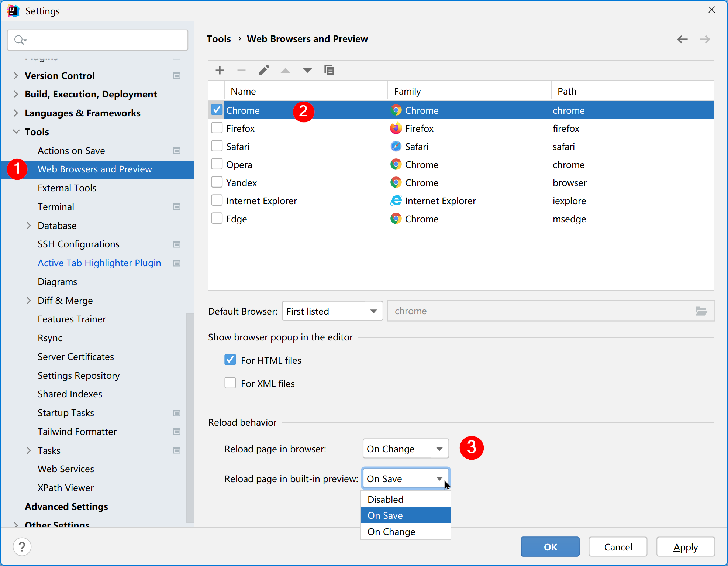Click the Back navigation arrow icon
This screenshot has width=728, height=566.
tap(682, 39)
